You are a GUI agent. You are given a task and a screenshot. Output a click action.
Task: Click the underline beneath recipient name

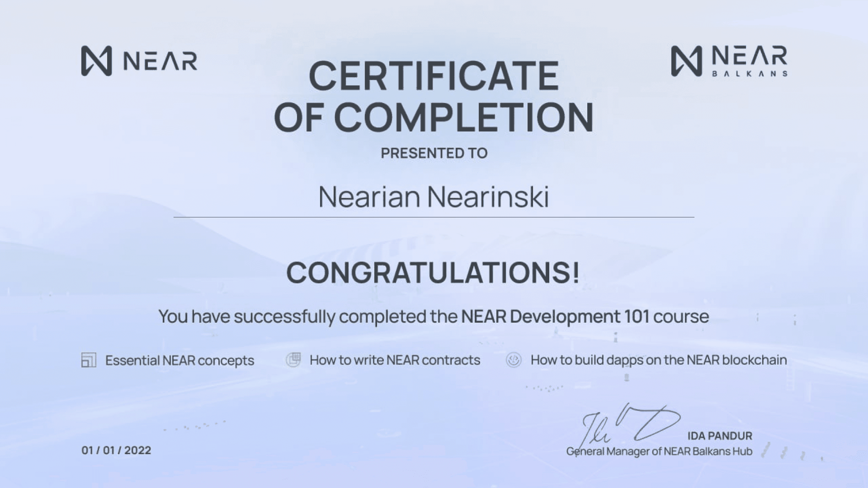[434, 217]
